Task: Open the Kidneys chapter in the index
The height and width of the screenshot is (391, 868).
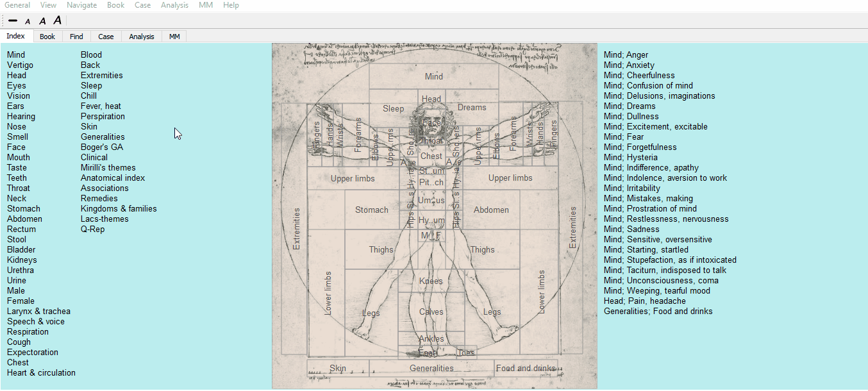Action: click(x=22, y=260)
